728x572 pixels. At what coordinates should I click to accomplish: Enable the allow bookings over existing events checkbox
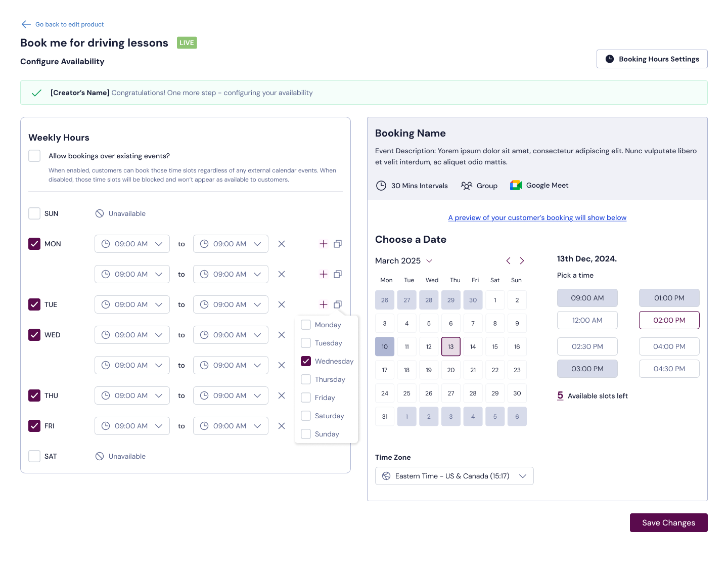tap(34, 156)
